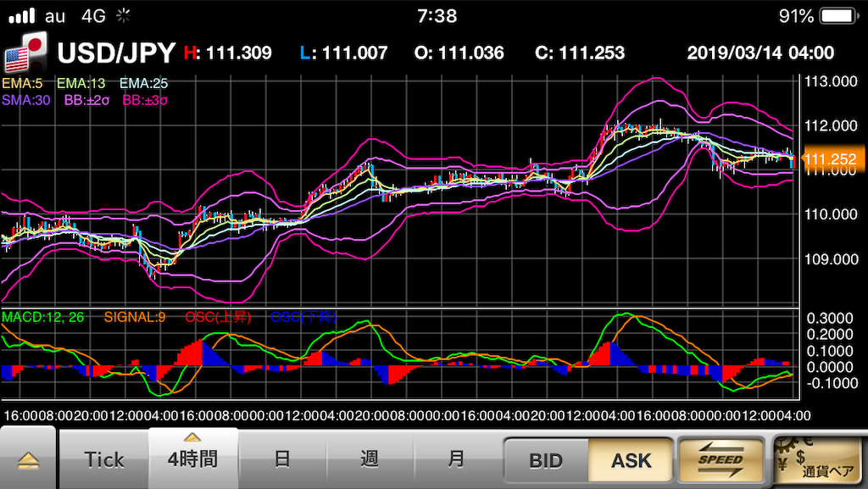Tap the EMA:5 indicator label
This screenshot has height=489, width=868.
pyautogui.click(x=22, y=84)
